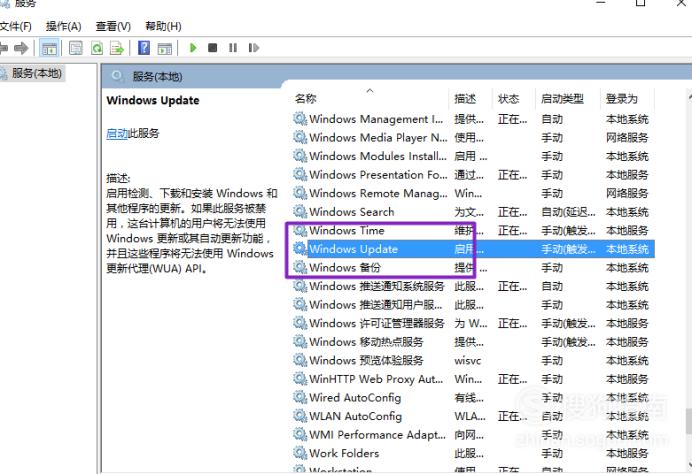
Task: Select the Windows 备份 service
Action: tap(473, 267)
